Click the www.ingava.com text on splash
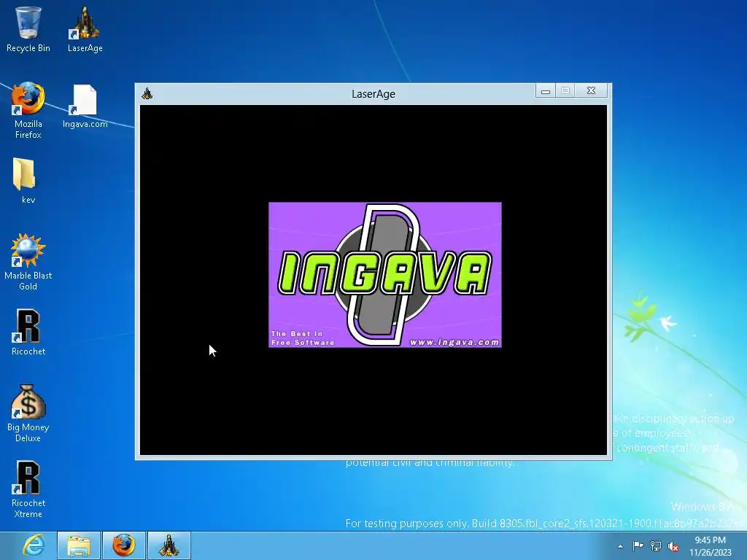This screenshot has height=560, width=747. 454,342
